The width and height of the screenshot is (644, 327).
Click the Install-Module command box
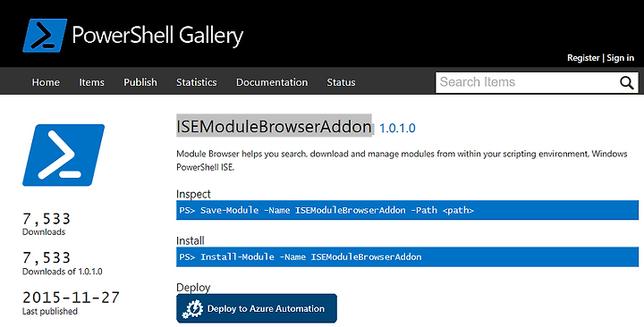coord(408,256)
